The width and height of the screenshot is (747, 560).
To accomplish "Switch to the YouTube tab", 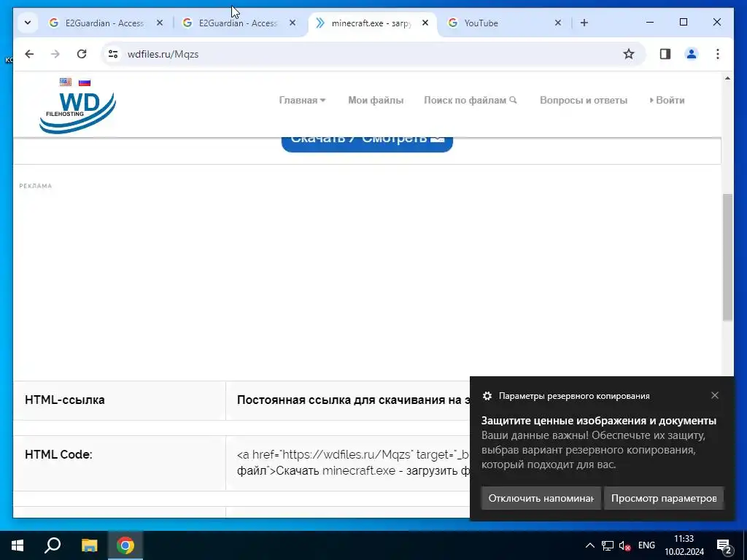I will pos(503,23).
